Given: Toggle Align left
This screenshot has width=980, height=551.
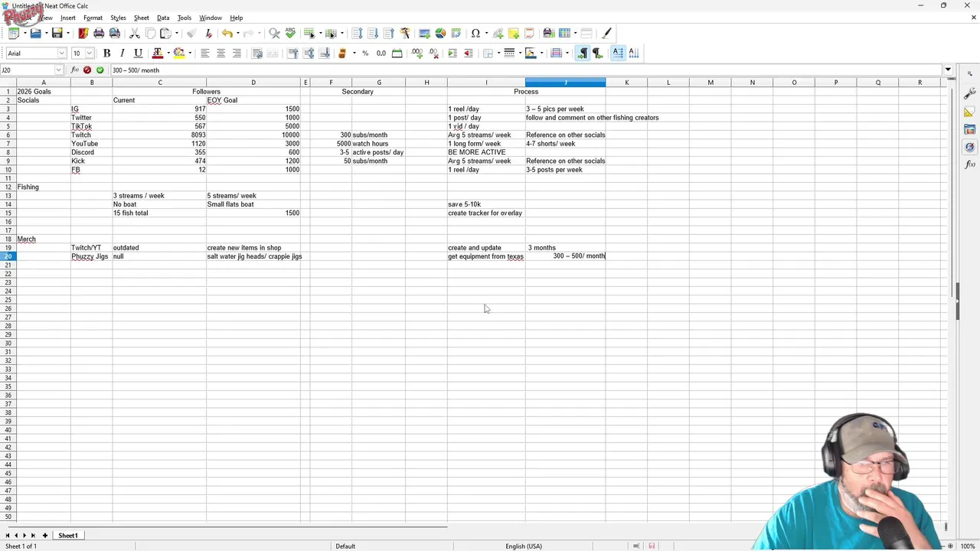Looking at the screenshot, I should (204, 53).
